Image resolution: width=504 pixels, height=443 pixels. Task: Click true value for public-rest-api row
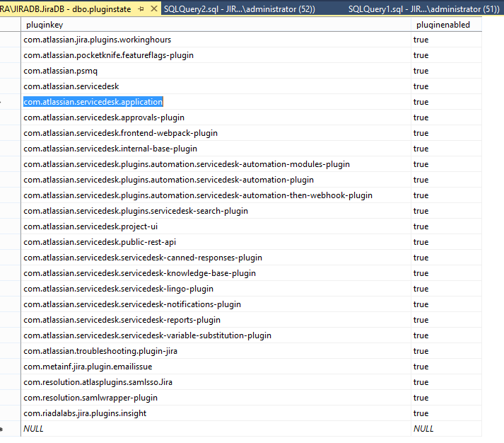[x=446, y=242]
